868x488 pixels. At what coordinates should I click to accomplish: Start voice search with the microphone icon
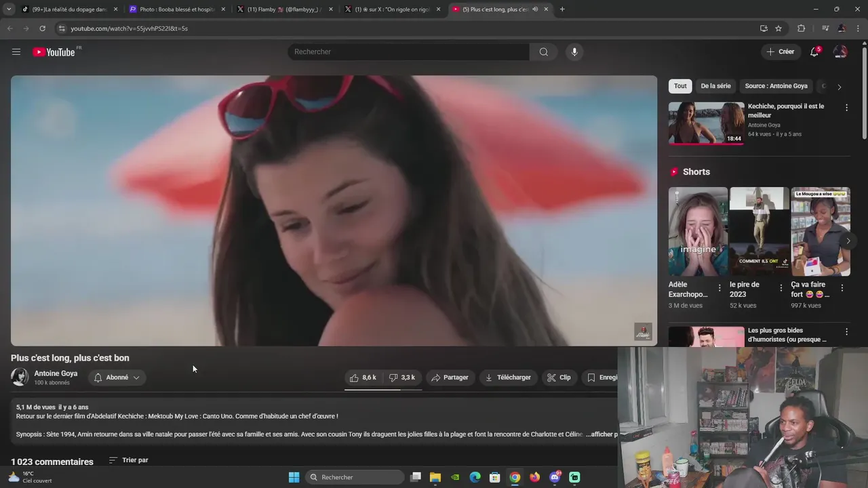(x=574, y=52)
